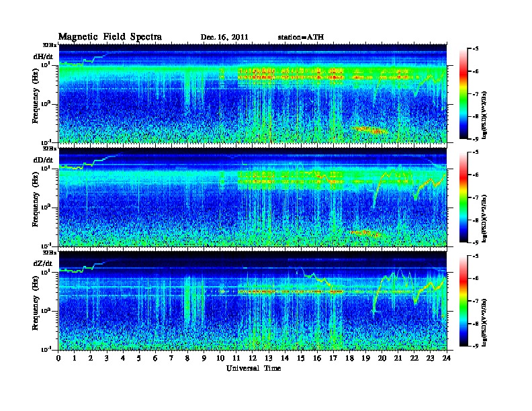Click hour tick label "6" on time axis
Screen dimensions: 532x411
[155, 358]
